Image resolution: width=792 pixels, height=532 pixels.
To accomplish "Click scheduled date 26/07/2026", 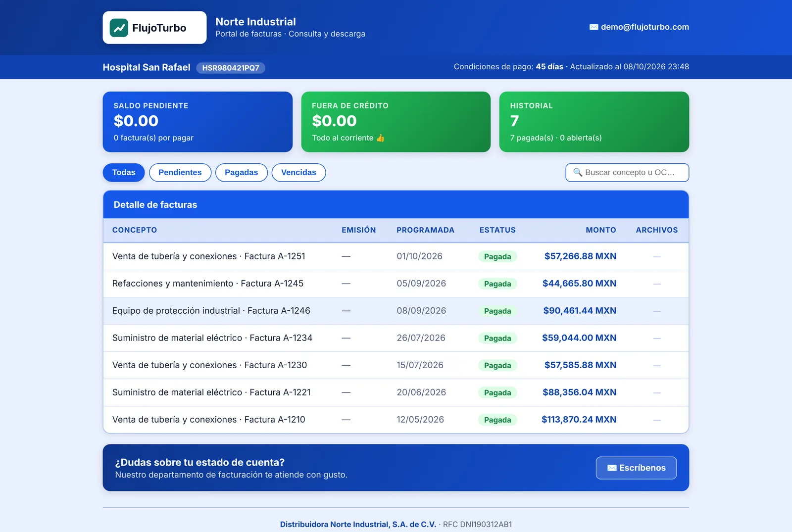I will 421,338.
